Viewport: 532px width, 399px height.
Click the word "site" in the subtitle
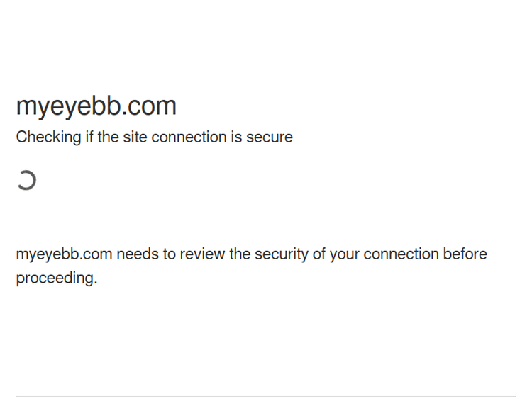pyautogui.click(x=134, y=137)
